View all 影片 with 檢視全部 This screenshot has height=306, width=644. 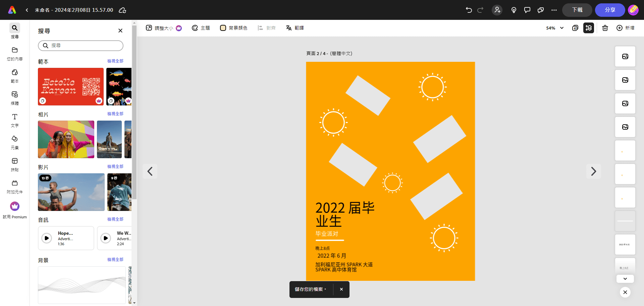[115, 167]
